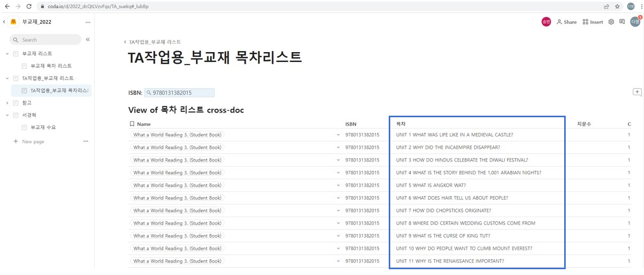Viewport: 644px width, 275px height.
Task: Open the What a World Reading 3 chip in UNIT 7 row
Action: (x=178, y=210)
